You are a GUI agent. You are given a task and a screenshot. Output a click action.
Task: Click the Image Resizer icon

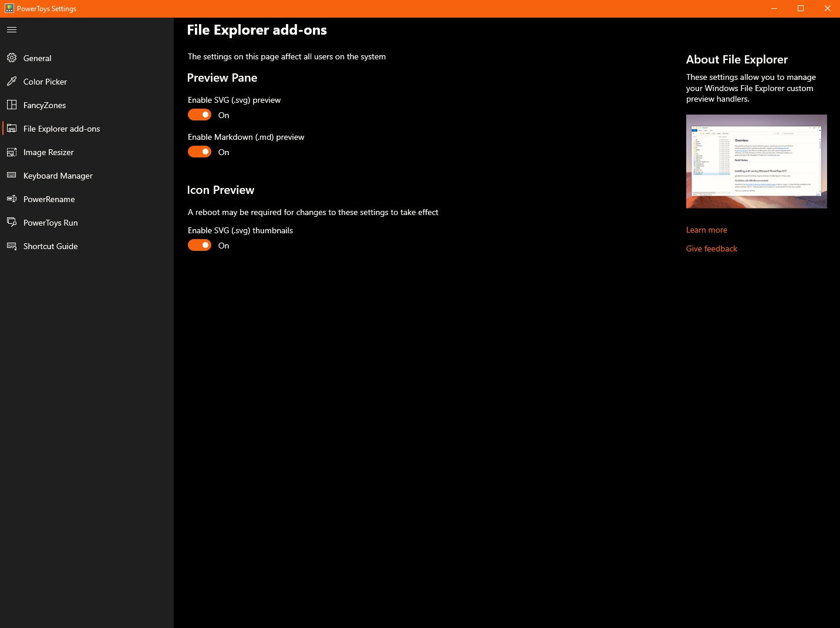pos(12,152)
